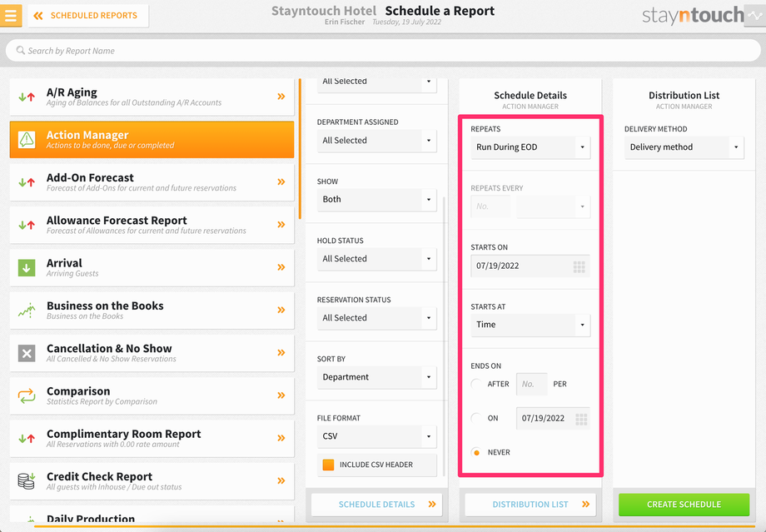Viewport: 766px width, 532px height.
Task: Click the orange report list scrollbar
Action: point(300,149)
